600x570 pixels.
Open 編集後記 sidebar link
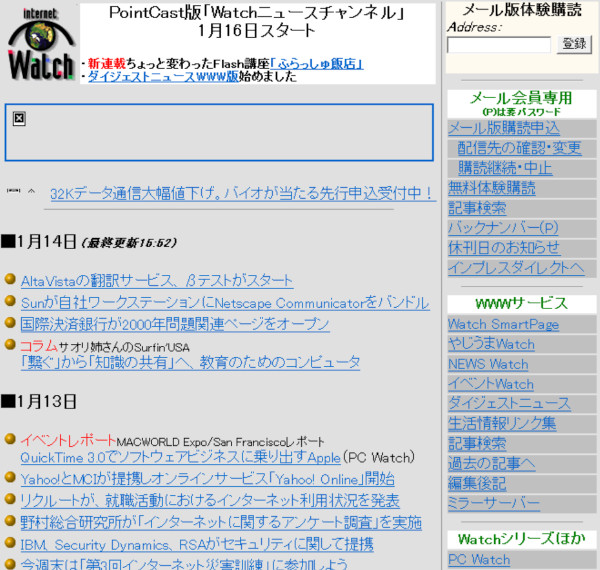[x=477, y=484]
